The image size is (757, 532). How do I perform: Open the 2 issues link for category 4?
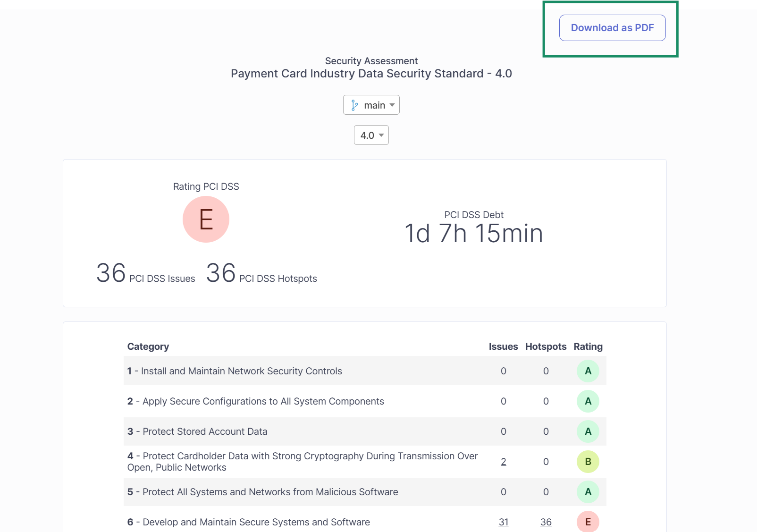(504, 462)
